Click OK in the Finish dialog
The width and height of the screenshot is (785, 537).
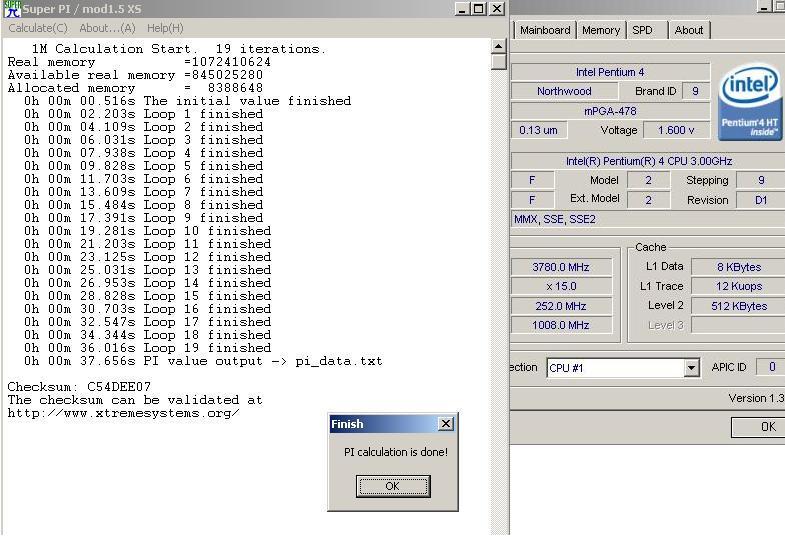coord(393,486)
